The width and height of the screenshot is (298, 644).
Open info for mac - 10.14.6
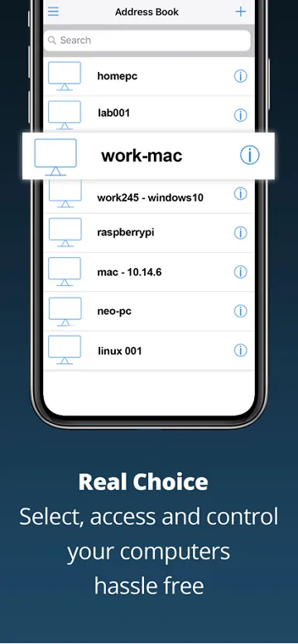240,271
